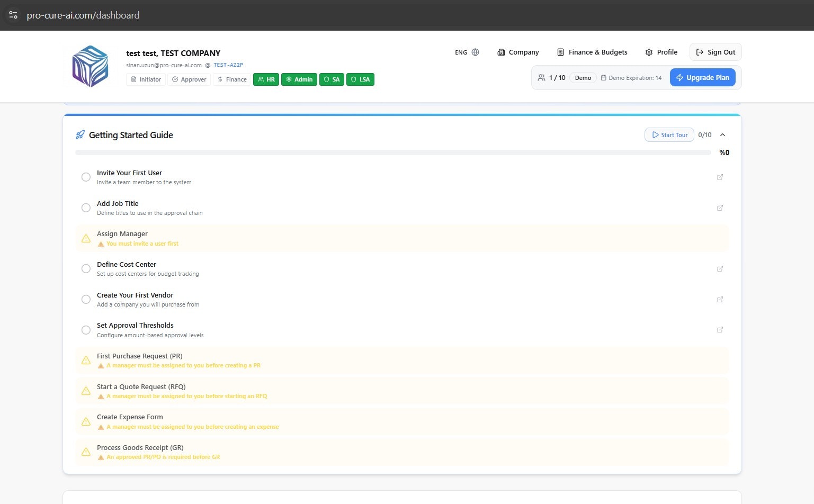Open external link icon for Invite Your First User

tap(720, 177)
